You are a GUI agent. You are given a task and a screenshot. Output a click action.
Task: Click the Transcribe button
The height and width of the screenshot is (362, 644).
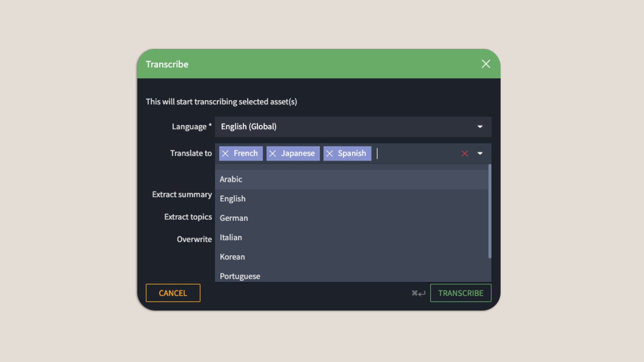[x=461, y=293]
